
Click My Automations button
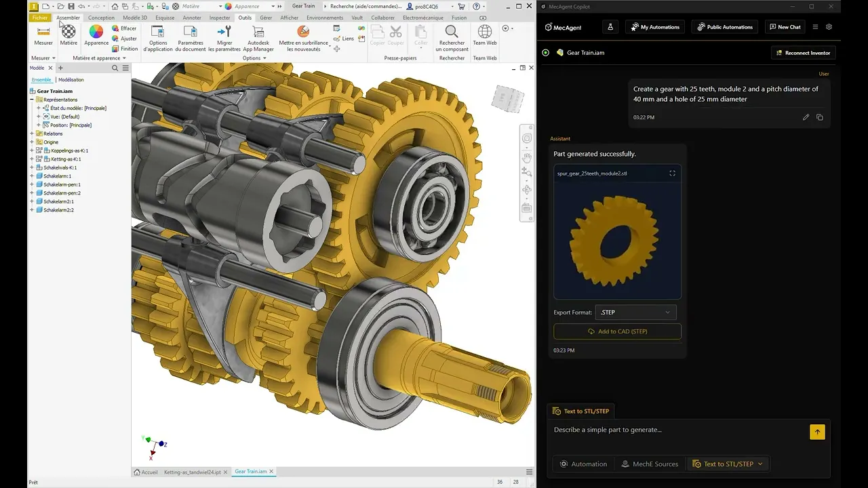tap(655, 27)
